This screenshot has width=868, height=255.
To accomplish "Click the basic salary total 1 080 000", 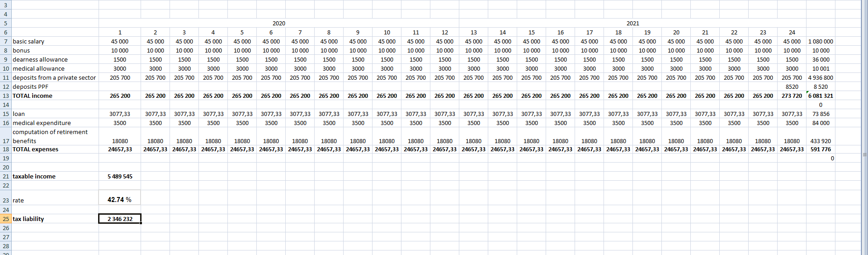I will 821,41.
